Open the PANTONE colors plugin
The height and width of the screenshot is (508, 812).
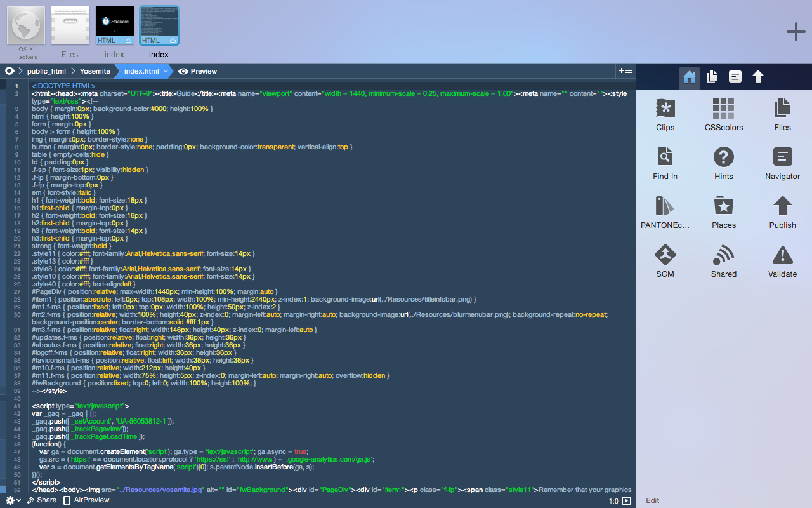(665, 213)
